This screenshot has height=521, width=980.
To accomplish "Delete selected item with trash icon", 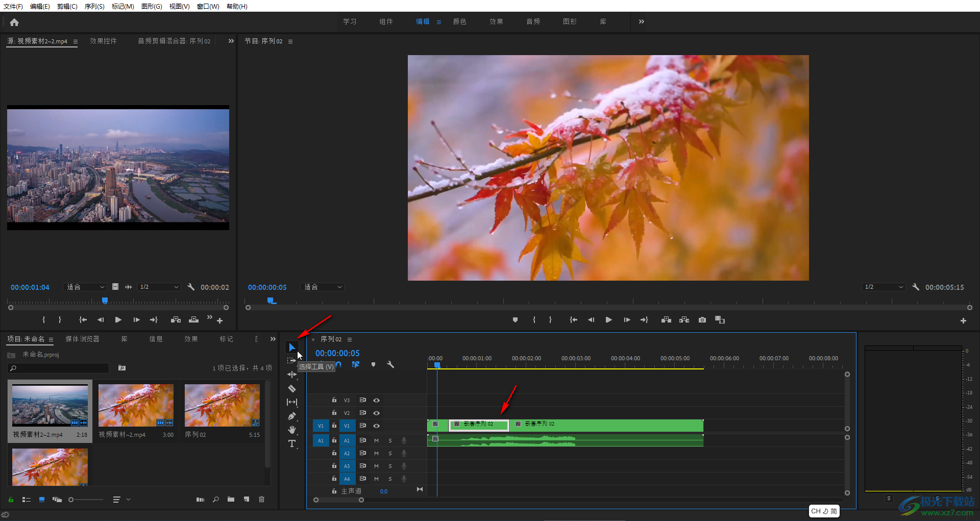I will click(x=261, y=500).
